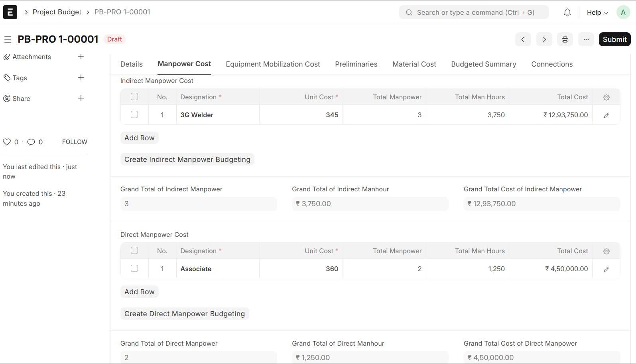Screen dimensions: 636x364
Task: Like this document heart icon
Action: pyautogui.click(x=7, y=142)
